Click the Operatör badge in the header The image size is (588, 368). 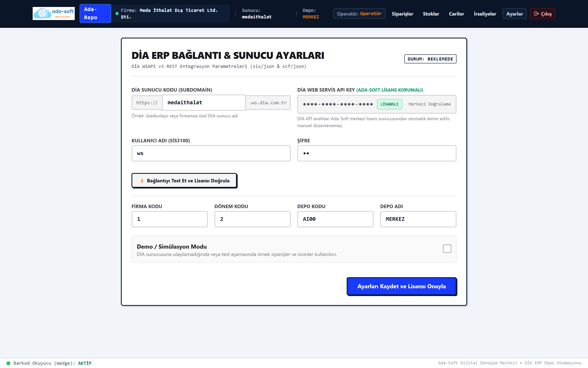pos(359,14)
